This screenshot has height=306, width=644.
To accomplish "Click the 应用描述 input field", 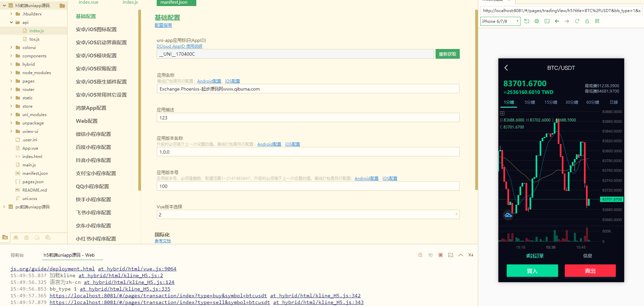I will tap(308, 118).
